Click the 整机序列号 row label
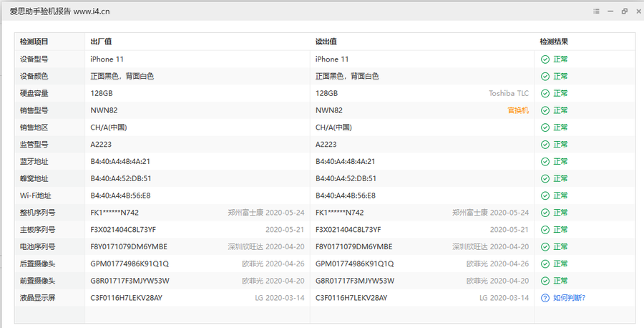The image size is (644, 328). point(38,213)
